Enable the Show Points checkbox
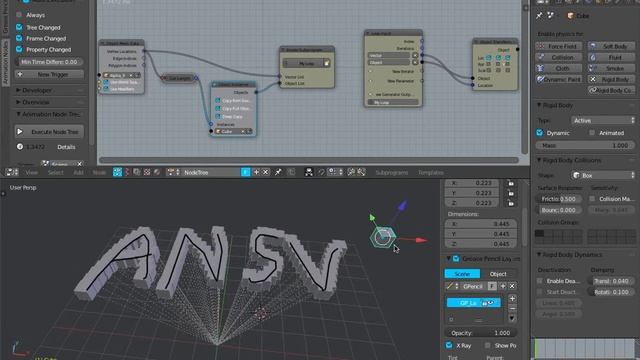Screen dimensions: 640x360 tap(487, 345)
